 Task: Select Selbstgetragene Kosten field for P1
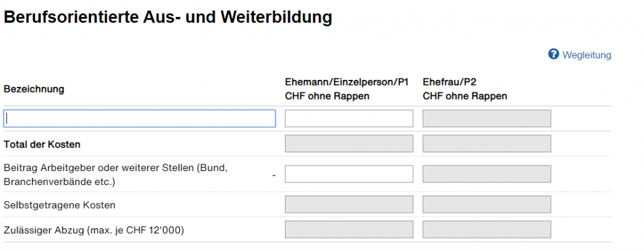tap(349, 204)
